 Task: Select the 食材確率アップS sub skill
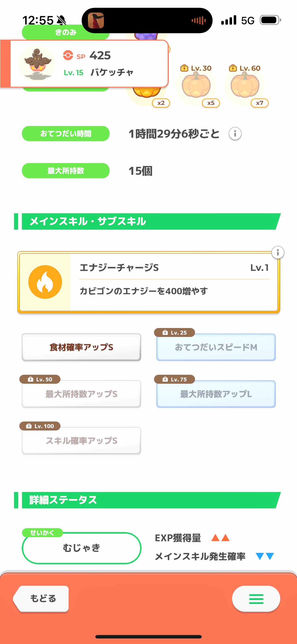click(x=82, y=347)
